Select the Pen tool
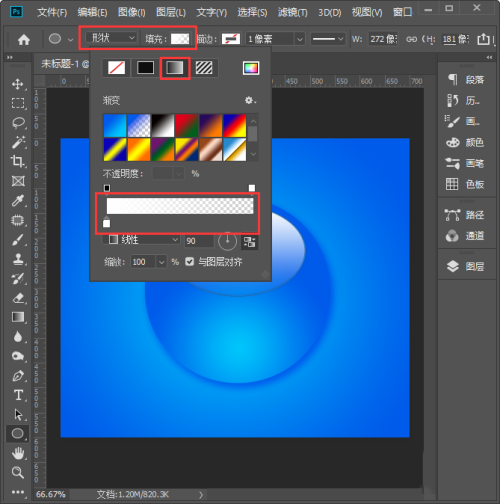 (18, 376)
